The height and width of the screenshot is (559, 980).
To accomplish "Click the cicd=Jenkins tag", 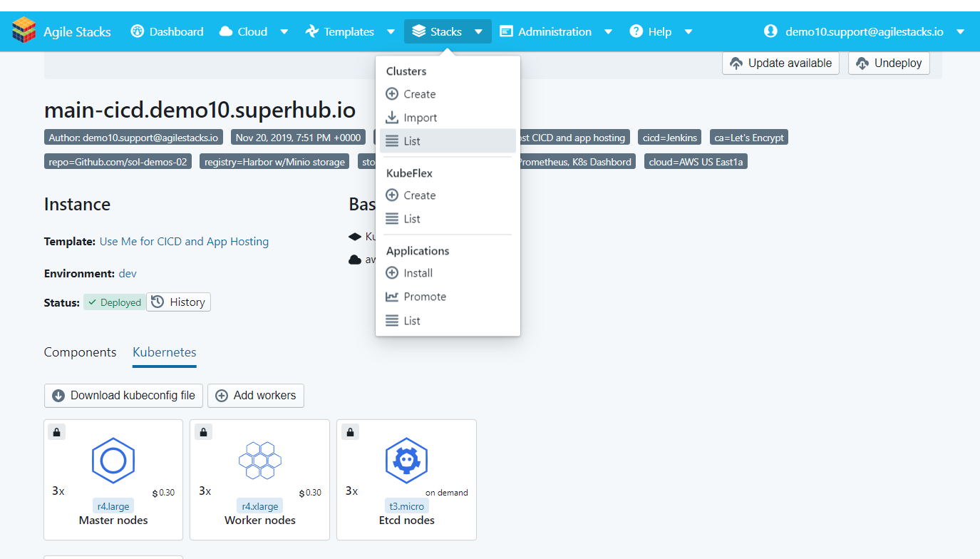I will pos(670,138).
